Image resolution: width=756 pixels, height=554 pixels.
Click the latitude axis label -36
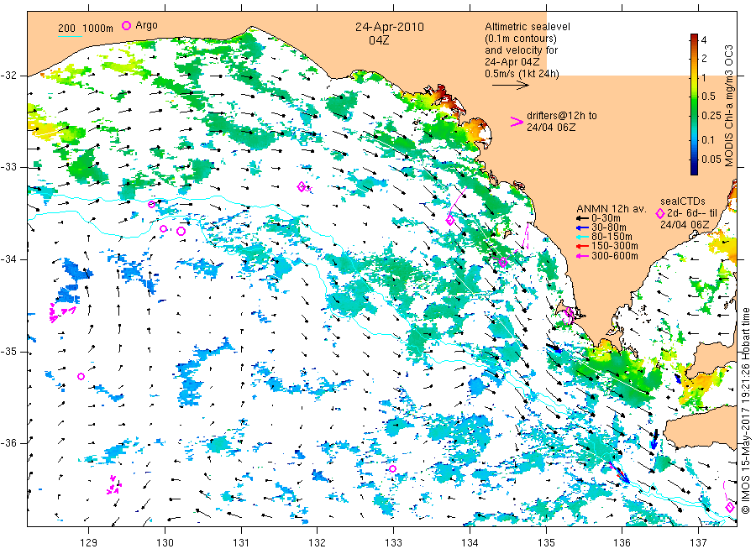9,443
